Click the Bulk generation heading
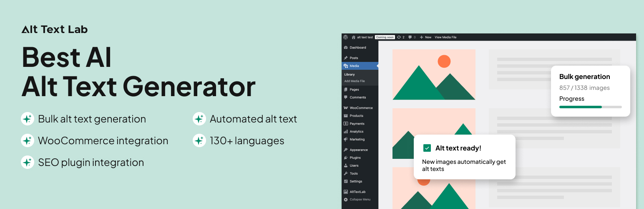 point(584,76)
